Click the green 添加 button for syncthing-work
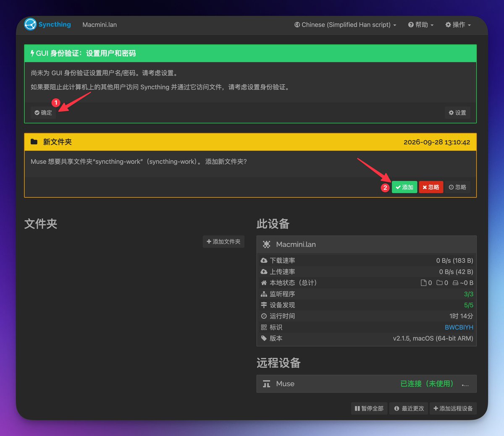The height and width of the screenshot is (436, 504). tap(404, 187)
